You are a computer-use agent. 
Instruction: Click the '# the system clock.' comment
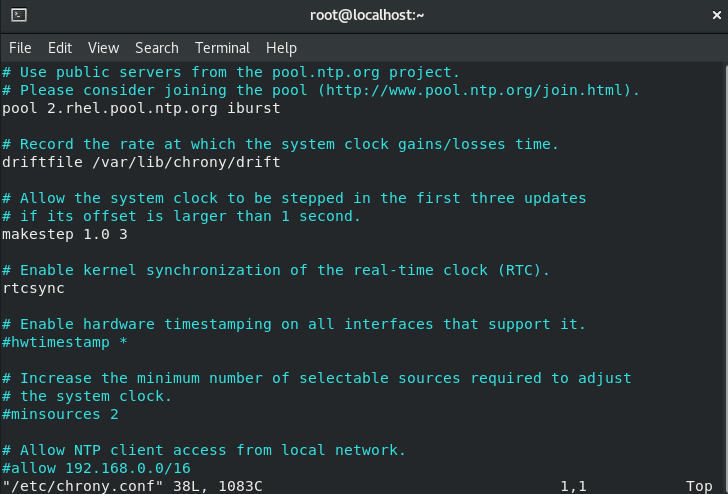[87, 396]
